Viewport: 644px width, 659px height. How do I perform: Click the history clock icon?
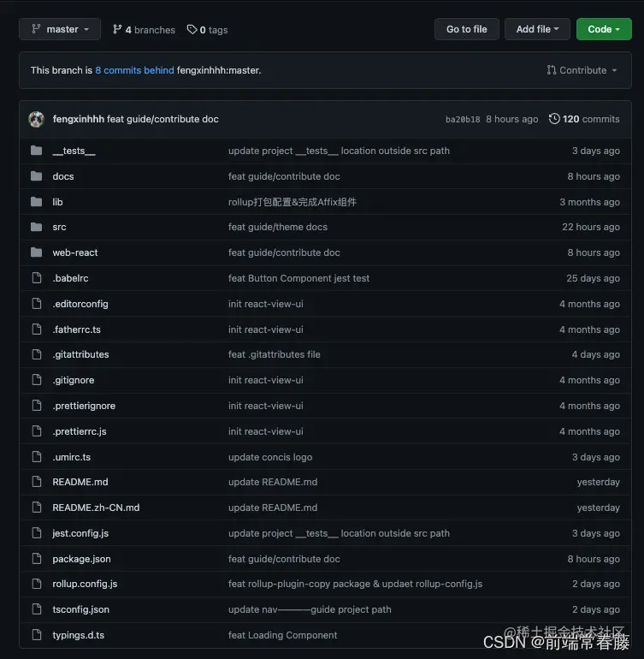click(554, 119)
